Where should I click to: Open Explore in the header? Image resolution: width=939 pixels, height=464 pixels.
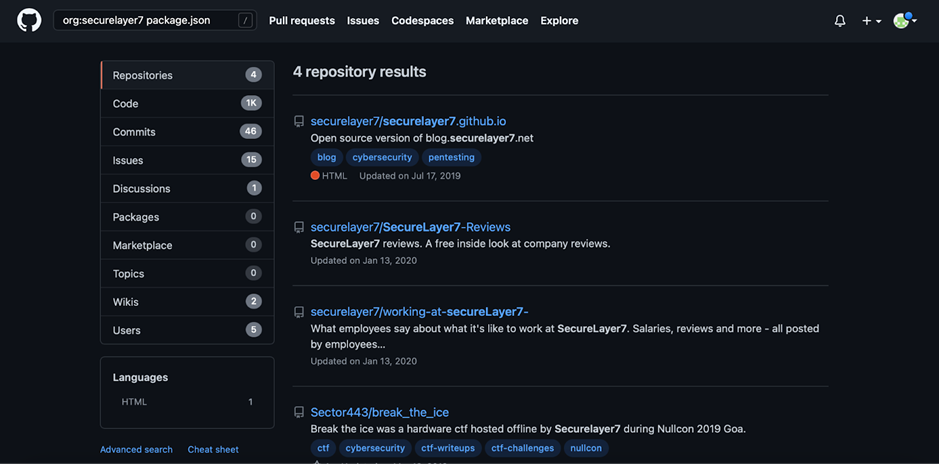click(x=559, y=20)
